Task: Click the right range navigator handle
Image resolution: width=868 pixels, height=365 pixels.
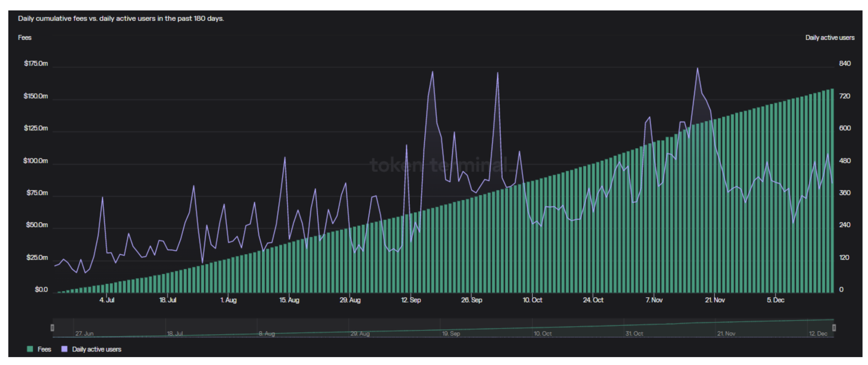Action: [834, 328]
